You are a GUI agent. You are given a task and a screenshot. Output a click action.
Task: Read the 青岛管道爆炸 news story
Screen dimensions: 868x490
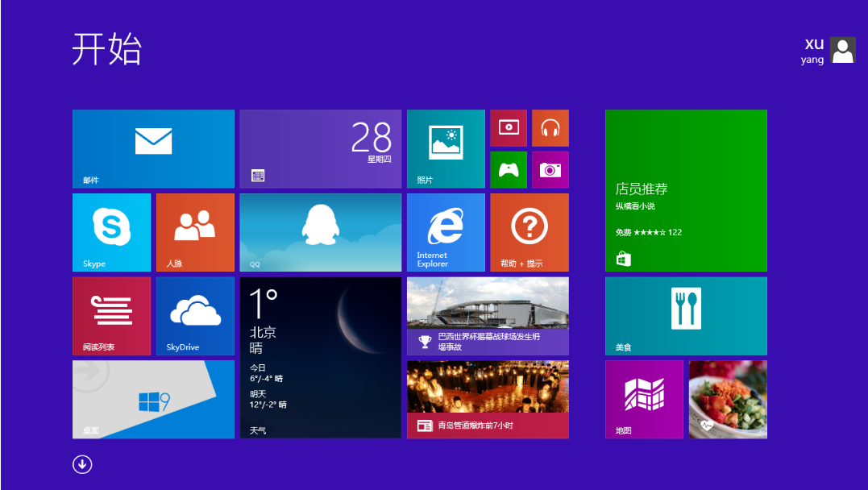tap(488, 399)
